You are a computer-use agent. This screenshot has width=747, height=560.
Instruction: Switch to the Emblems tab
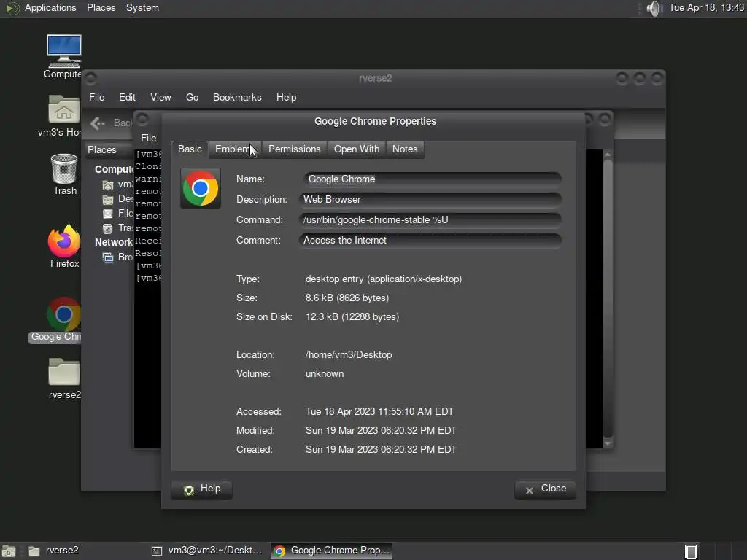[x=234, y=149]
